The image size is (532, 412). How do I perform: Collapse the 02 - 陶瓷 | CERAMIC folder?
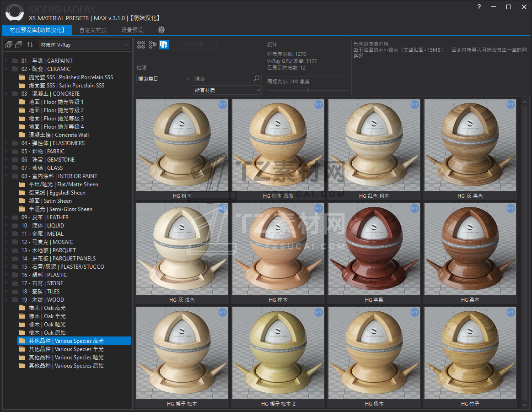pyautogui.click(x=6, y=69)
